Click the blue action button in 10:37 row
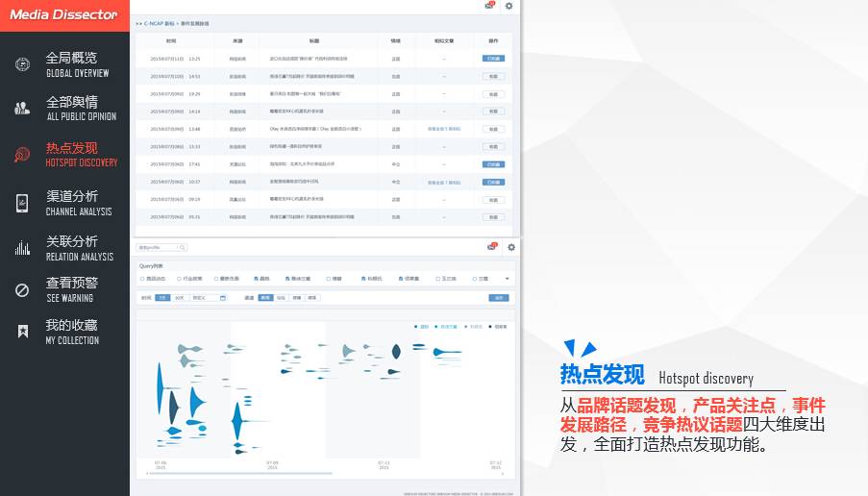The image size is (868, 496). [493, 182]
